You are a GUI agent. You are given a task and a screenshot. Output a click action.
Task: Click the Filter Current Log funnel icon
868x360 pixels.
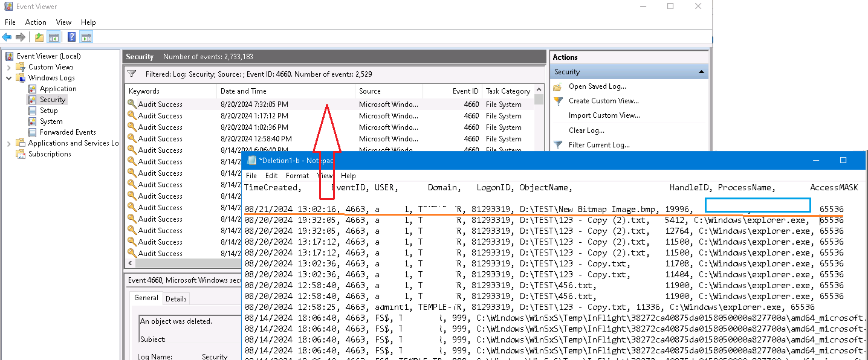coord(557,145)
